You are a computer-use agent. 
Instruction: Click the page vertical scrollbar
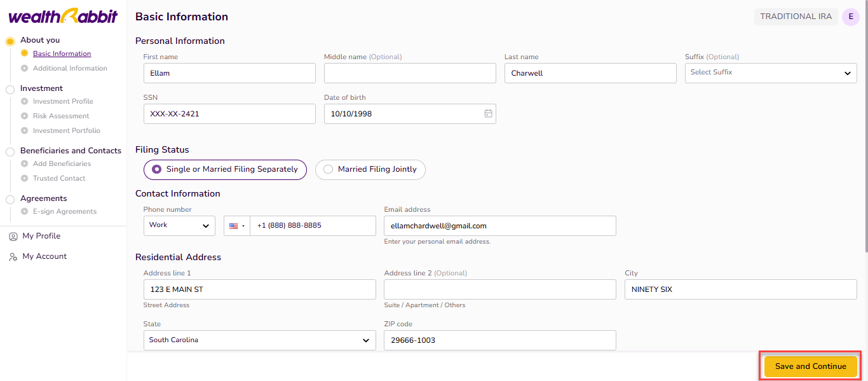tap(865, 127)
